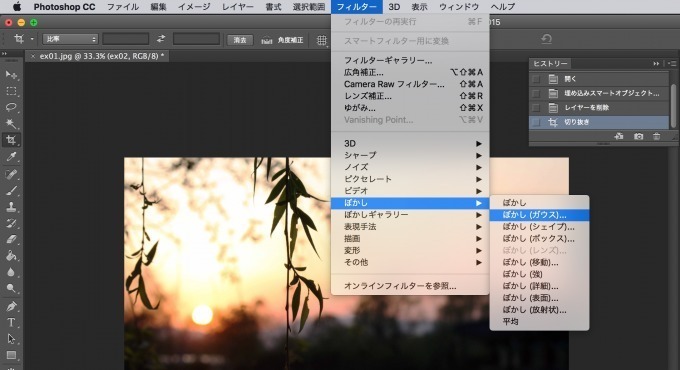Select the History Brush tool
Screen dimensions: 680x370
(x=11, y=223)
